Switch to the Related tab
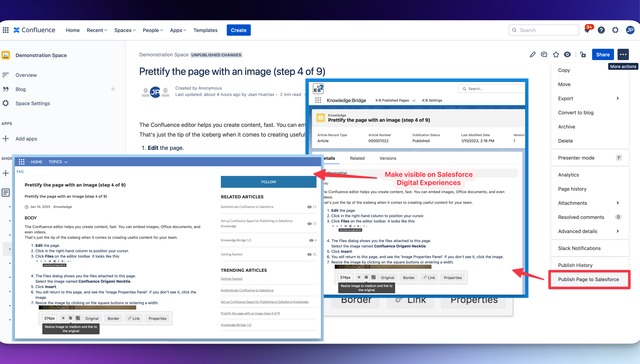This screenshot has width=640, height=364. (357, 158)
